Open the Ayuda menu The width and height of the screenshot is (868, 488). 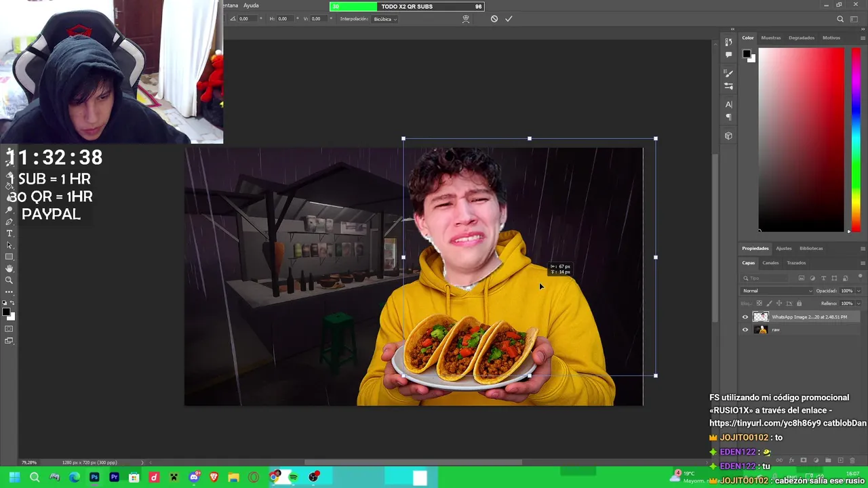(x=251, y=5)
